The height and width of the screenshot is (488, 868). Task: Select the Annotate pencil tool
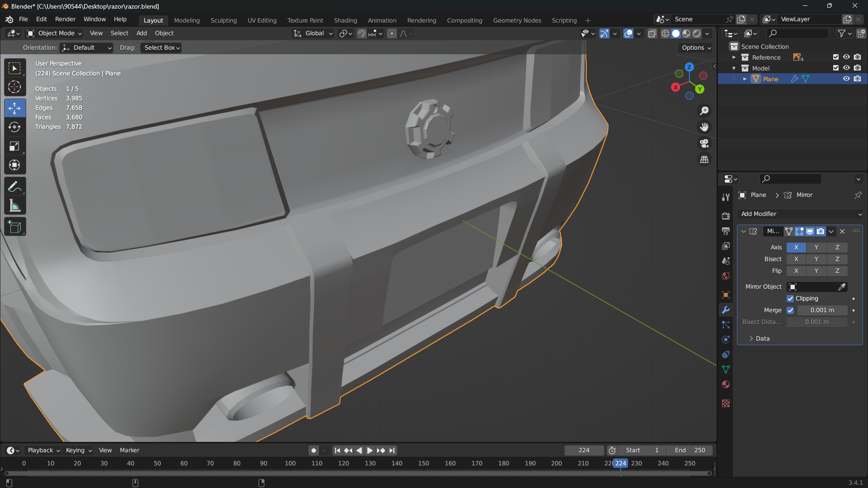[x=14, y=187]
